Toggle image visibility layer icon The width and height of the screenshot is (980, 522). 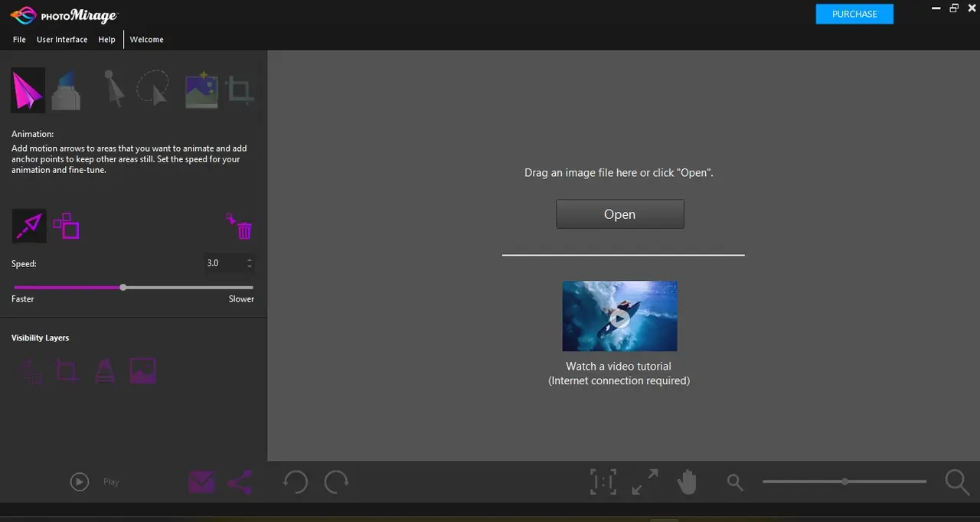[x=142, y=371]
